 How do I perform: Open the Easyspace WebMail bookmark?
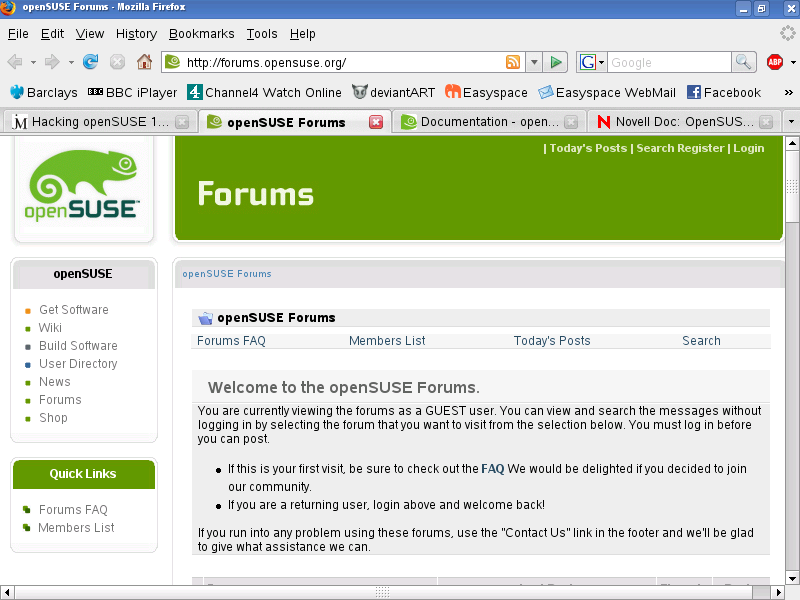607,92
